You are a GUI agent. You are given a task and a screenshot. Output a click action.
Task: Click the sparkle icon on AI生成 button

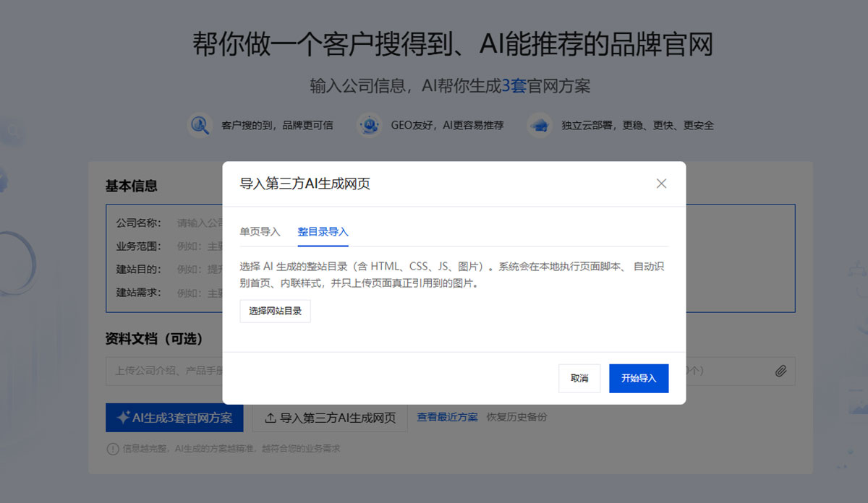tap(123, 418)
